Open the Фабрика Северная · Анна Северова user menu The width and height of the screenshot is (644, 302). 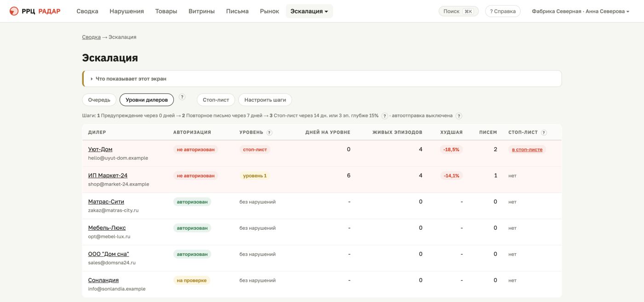point(581,11)
